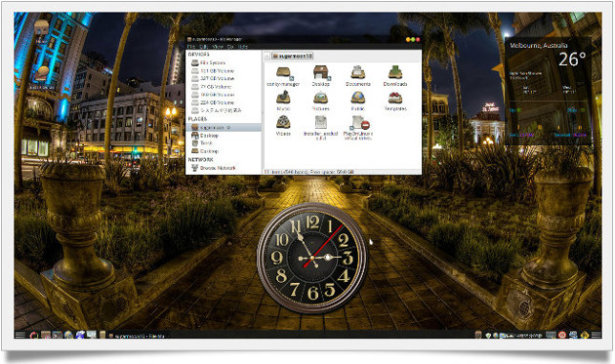615x364 pixels.
Task: Open the Desktop folder in the file pane
Action: 320,76
